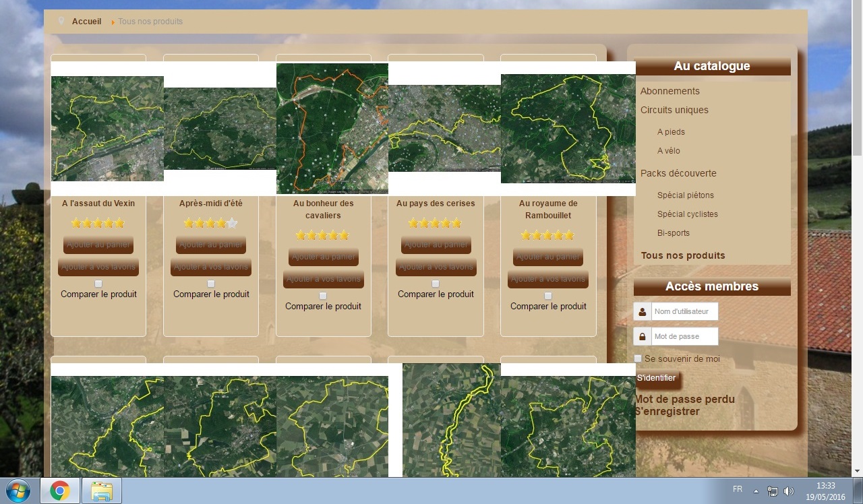Tick compare checkbox for Au pays des cerises
Image resolution: width=863 pixels, height=504 pixels.
pos(436,284)
